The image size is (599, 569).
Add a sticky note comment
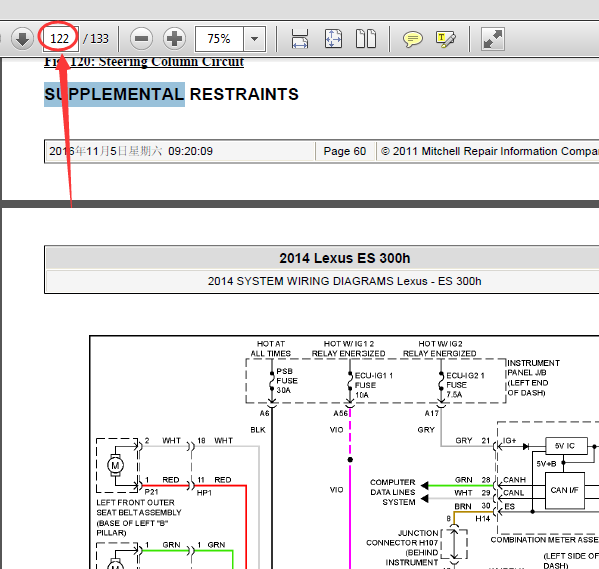tap(413, 39)
